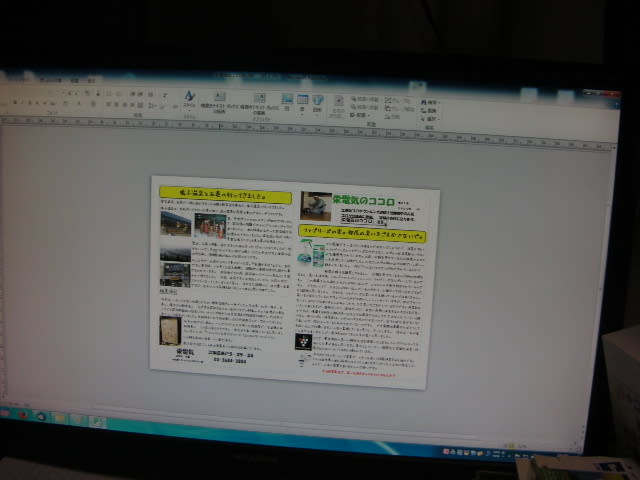Click the horizontal ruler above the document

pos(308,131)
